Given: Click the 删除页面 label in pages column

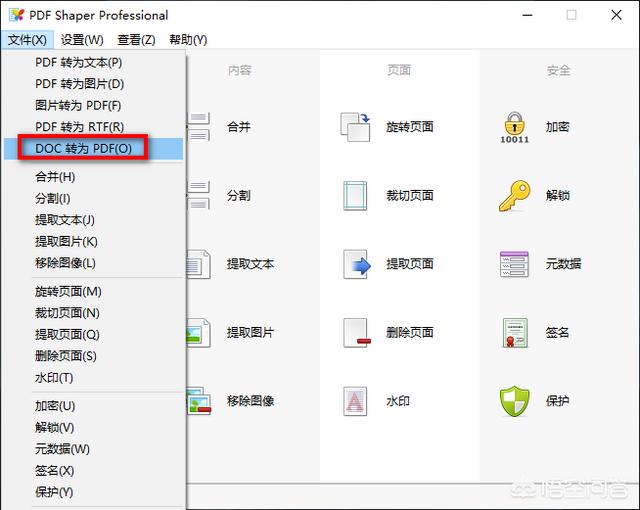Looking at the screenshot, I should (410, 333).
